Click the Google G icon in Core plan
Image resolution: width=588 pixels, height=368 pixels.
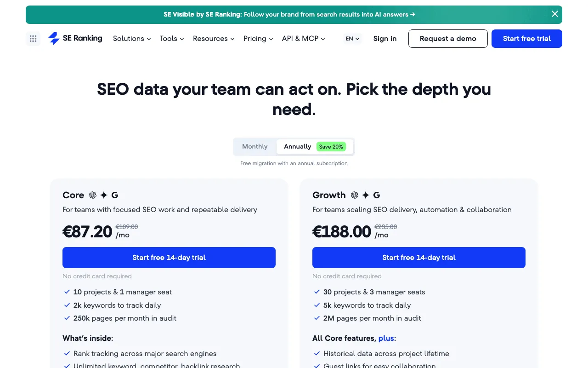(115, 195)
